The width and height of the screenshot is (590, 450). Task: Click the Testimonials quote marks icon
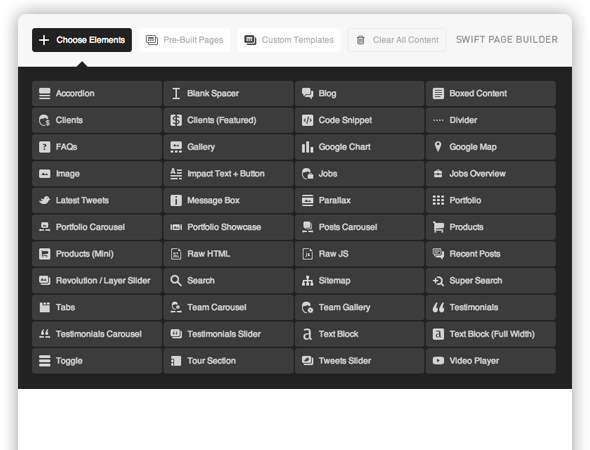point(438,307)
